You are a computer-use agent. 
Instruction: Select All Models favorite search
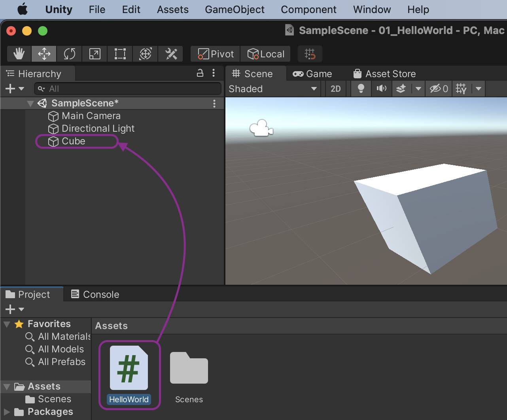(55, 349)
